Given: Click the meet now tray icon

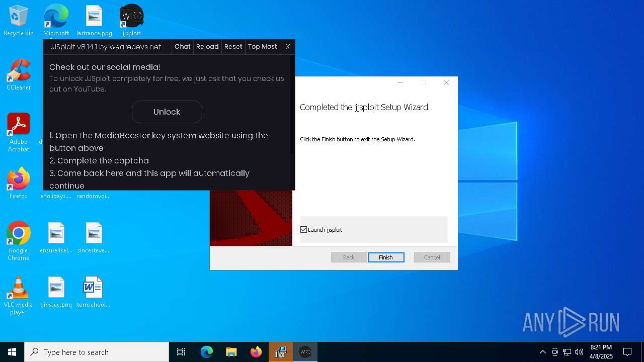Looking at the screenshot, I should tap(555, 352).
